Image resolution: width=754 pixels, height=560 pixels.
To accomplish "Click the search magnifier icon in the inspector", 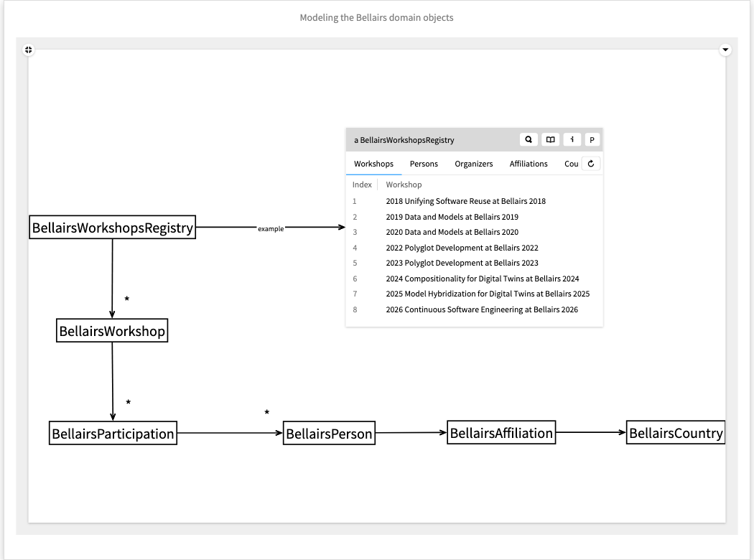I will tap(529, 140).
